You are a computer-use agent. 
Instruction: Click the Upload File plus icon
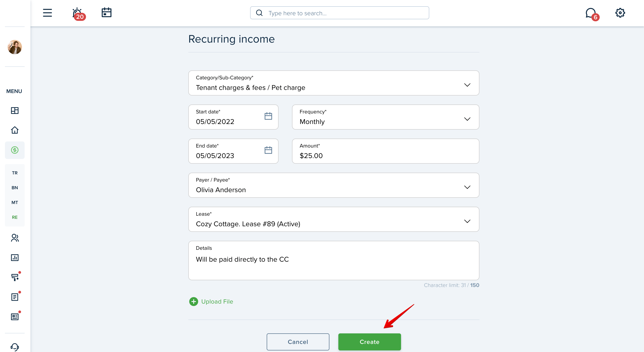pos(193,301)
